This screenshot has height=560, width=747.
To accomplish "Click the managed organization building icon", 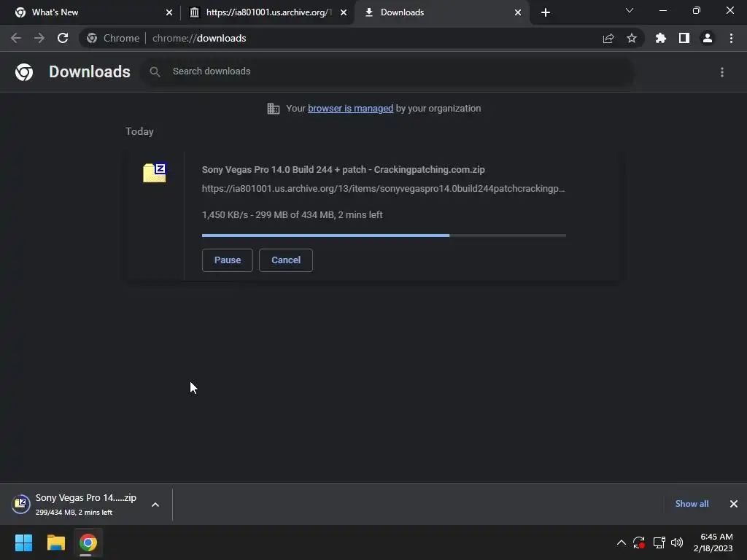I will (x=274, y=109).
